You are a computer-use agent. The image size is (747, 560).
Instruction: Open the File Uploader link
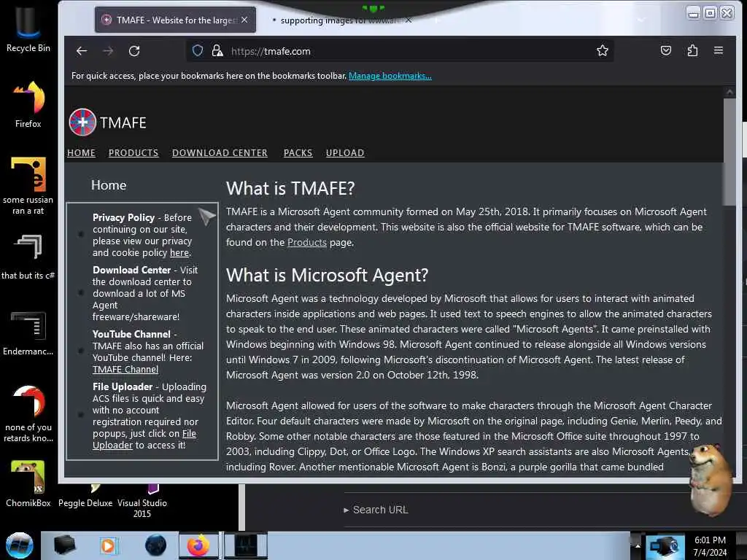tap(144, 440)
